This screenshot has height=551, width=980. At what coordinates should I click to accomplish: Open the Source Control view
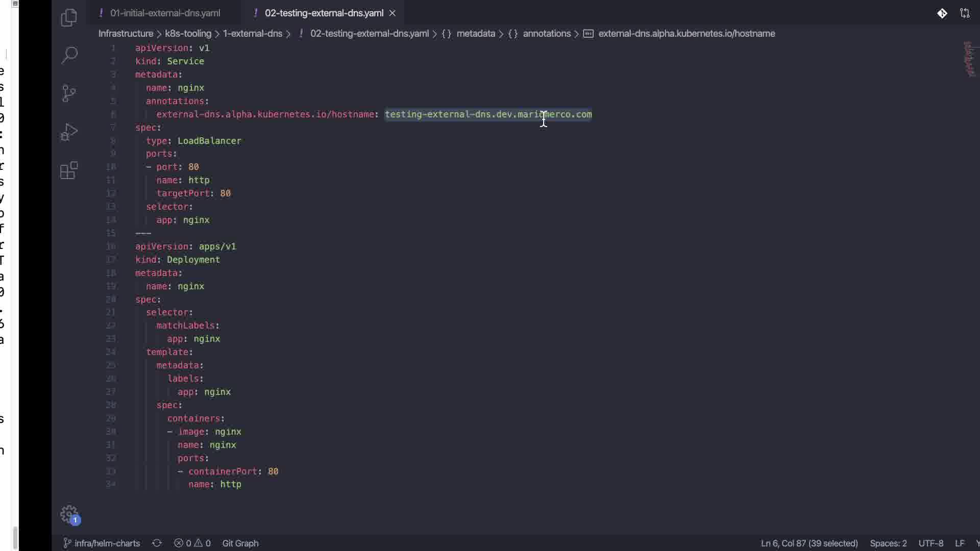pos(69,93)
